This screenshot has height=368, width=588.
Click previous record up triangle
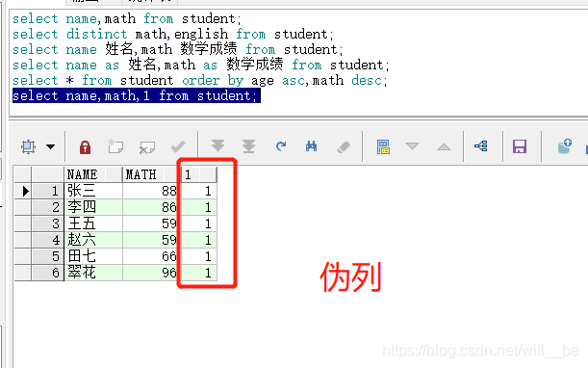click(x=444, y=146)
